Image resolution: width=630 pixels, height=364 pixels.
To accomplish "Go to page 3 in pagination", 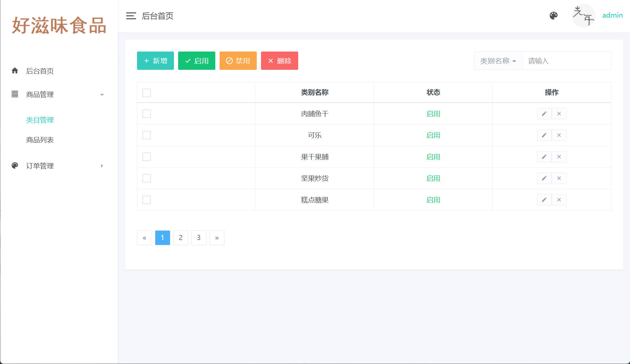I will (x=199, y=237).
